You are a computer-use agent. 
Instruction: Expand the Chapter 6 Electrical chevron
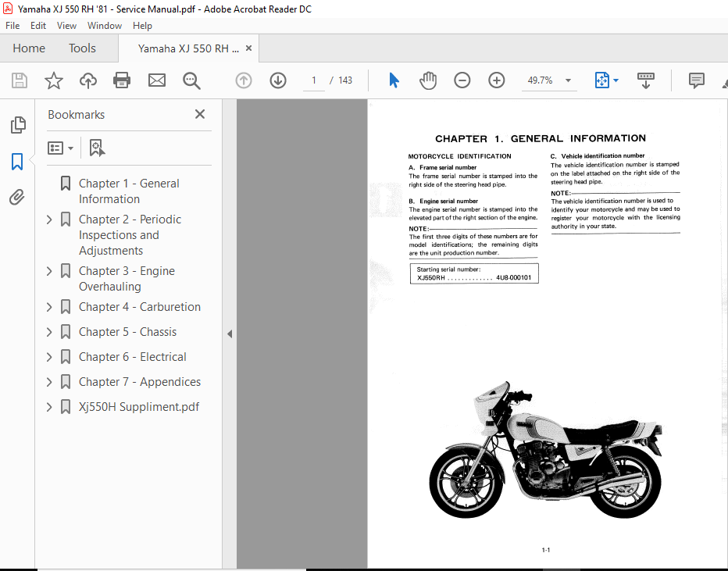(49, 356)
